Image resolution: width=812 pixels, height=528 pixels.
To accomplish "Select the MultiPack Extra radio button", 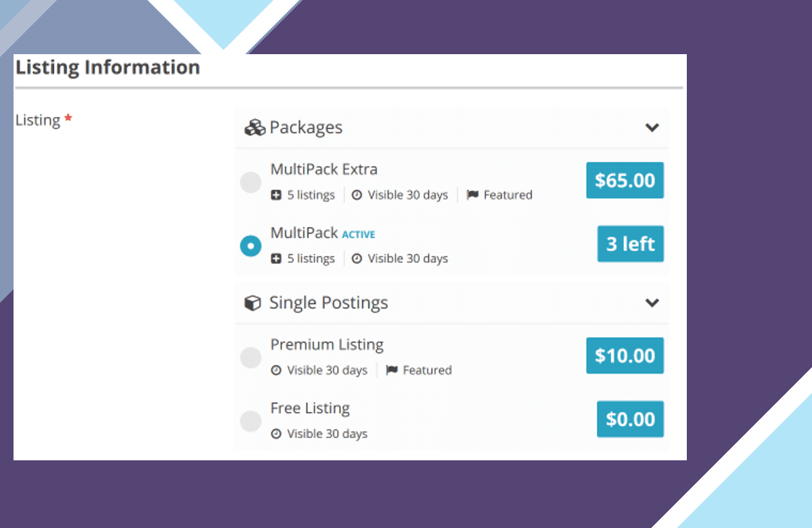I will click(x=251, y=181).
